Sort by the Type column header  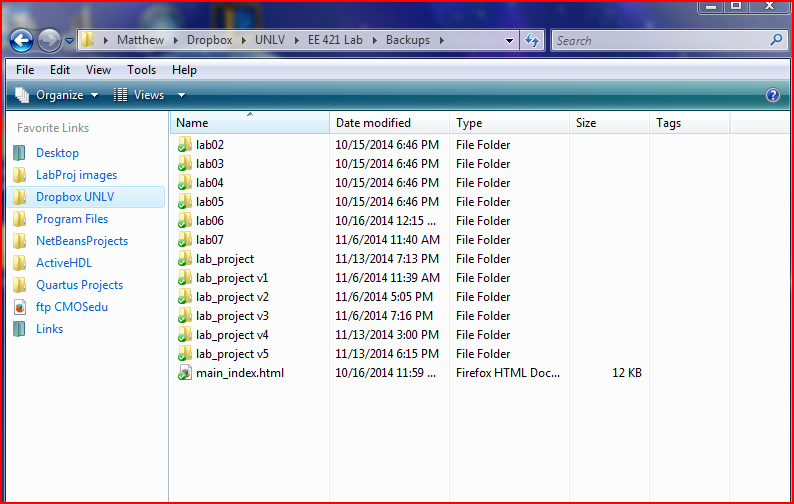point(509,123)
